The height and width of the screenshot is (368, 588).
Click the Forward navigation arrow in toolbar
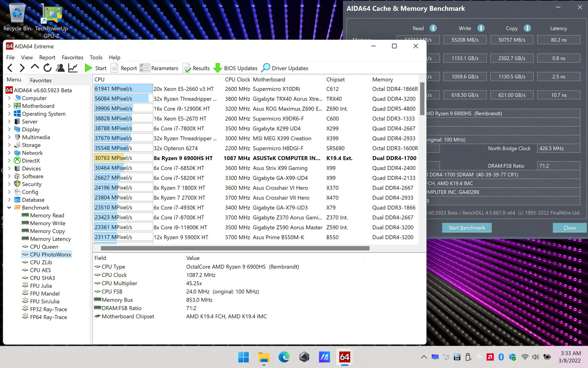coord(22,68)
